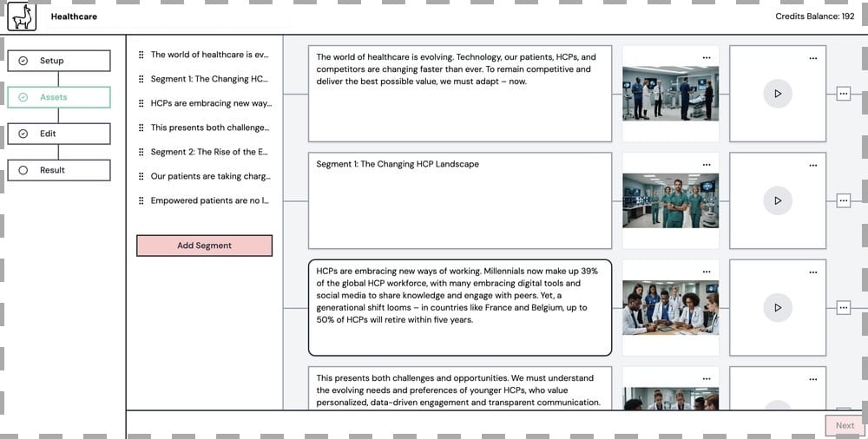The height and width of the screenshot is (439, 868).
Task: Open video options menu for HCPs embracing row
Action: [x=812, y=272]
